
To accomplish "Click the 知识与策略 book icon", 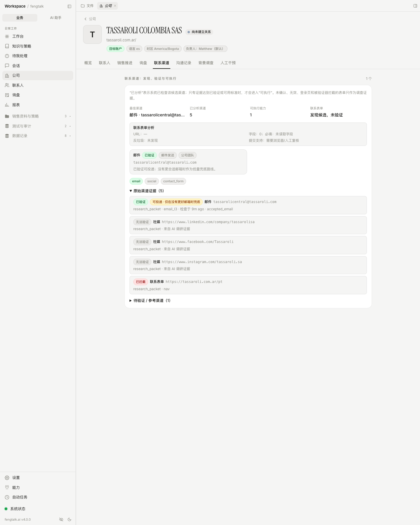I will 7,46.
